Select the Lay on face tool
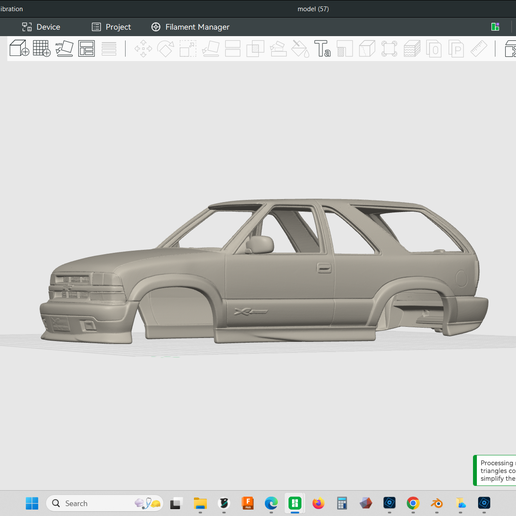 pos(211,49)
